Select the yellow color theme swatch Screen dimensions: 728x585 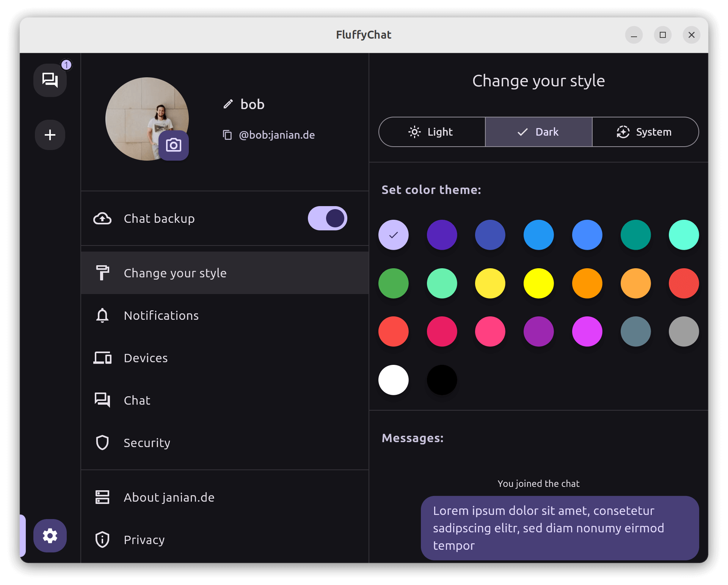point(538,283)
